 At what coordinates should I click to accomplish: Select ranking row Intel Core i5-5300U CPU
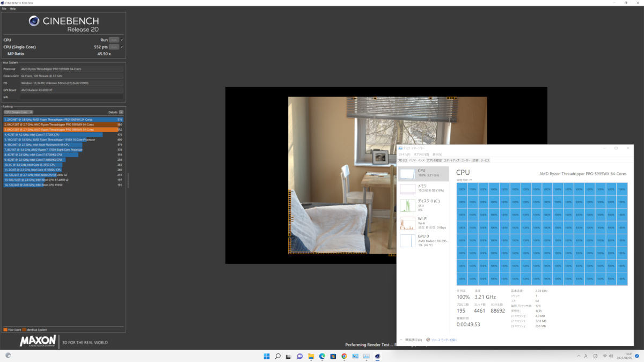(x=63, y=169)
